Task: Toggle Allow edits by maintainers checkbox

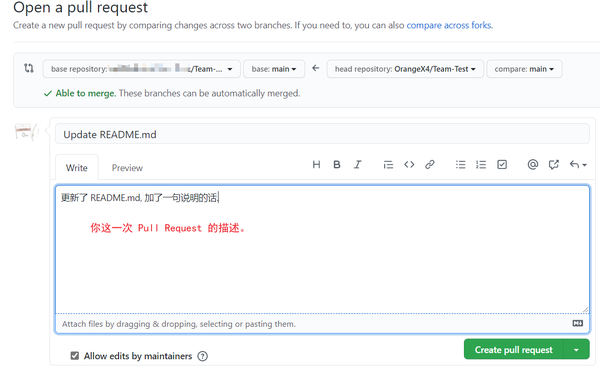Action: pyautogui.click(x=75, y=356)
